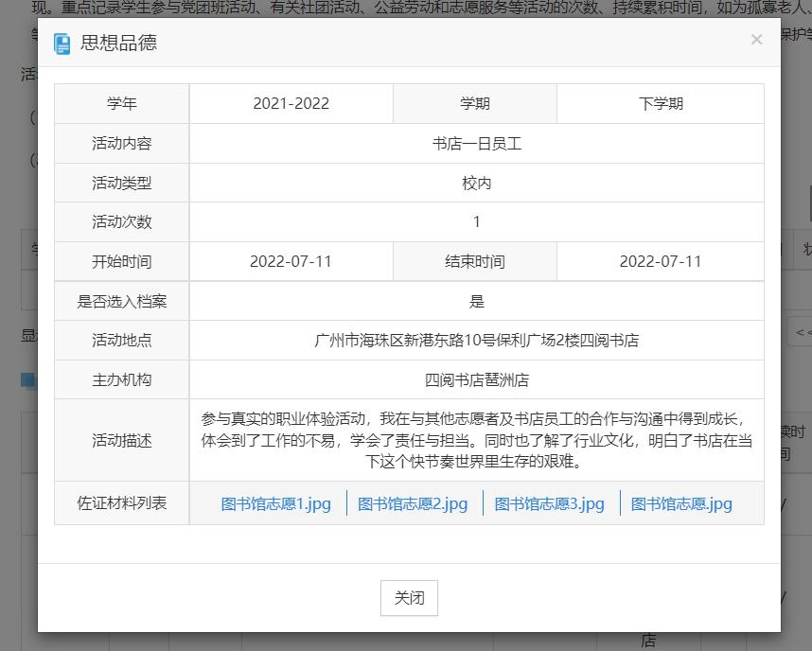Select the 是 archive selection cell

click(477, 300)
